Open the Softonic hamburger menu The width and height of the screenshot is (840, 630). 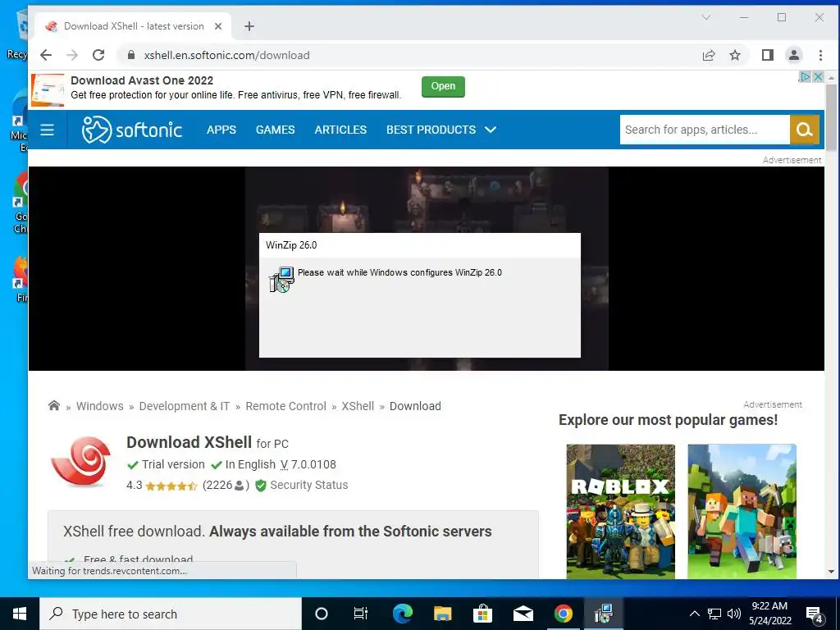[x=47, y=130]
